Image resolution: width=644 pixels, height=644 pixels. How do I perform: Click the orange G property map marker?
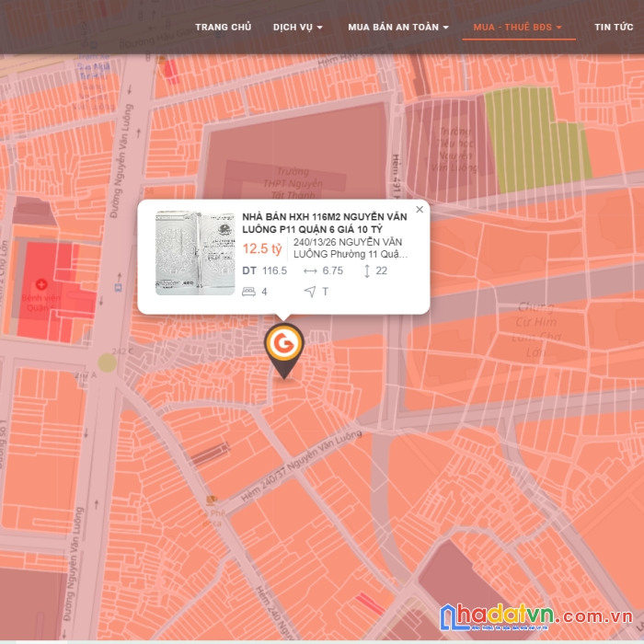283,350
